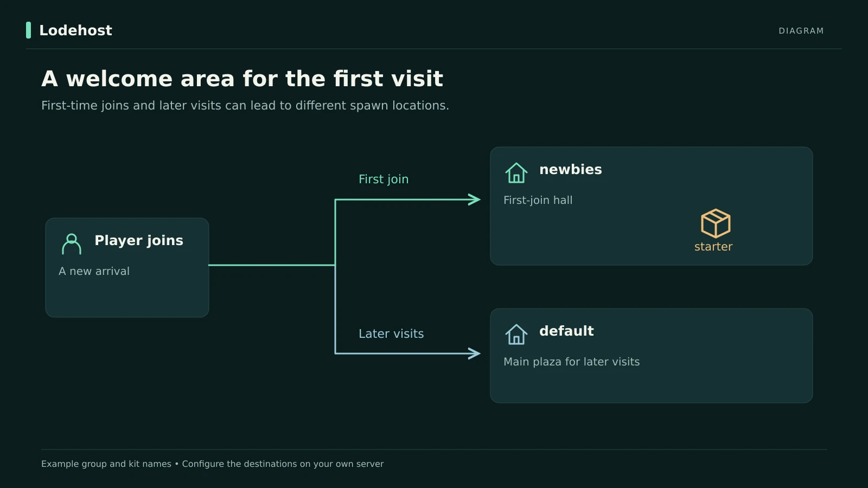Select the starter kit label
Screen dimensions: 868x488
pos(713,247)
